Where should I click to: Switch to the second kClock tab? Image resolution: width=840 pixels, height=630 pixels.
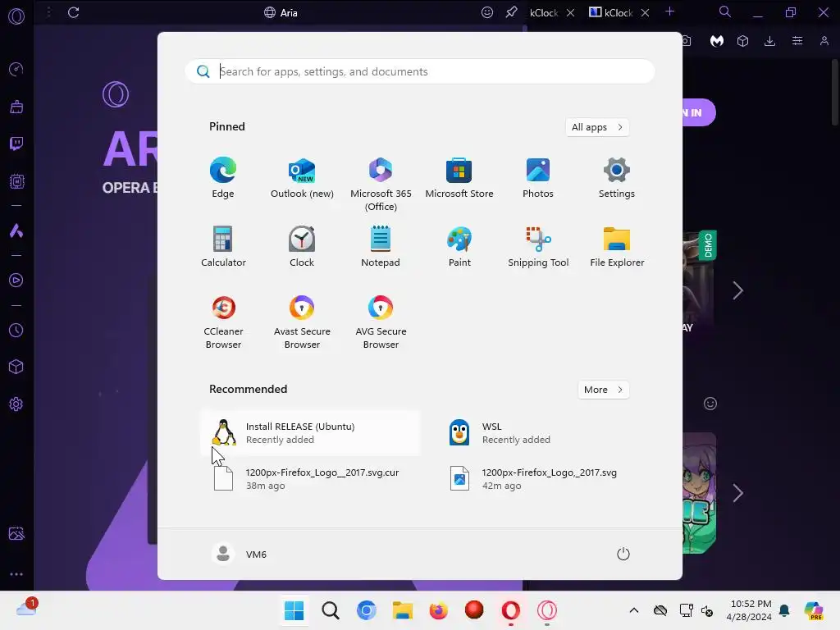coord(611,13)
